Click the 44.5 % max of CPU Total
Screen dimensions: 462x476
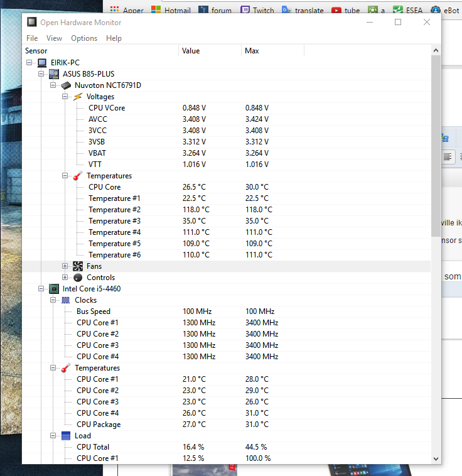pyautogui.click(x=256, y=447)
